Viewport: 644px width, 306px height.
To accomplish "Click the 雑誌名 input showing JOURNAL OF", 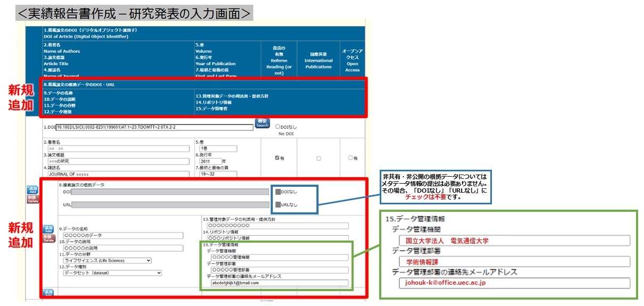I will coord(119,173).
